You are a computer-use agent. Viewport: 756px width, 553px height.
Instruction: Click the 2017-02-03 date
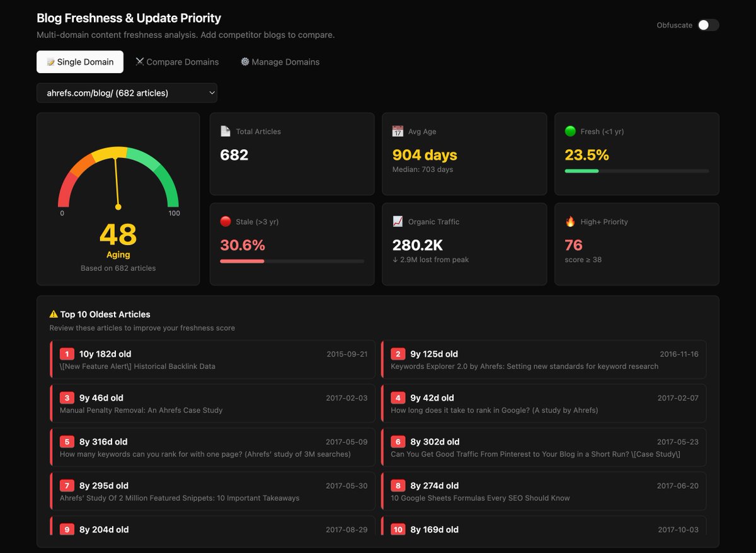point(346,398)
